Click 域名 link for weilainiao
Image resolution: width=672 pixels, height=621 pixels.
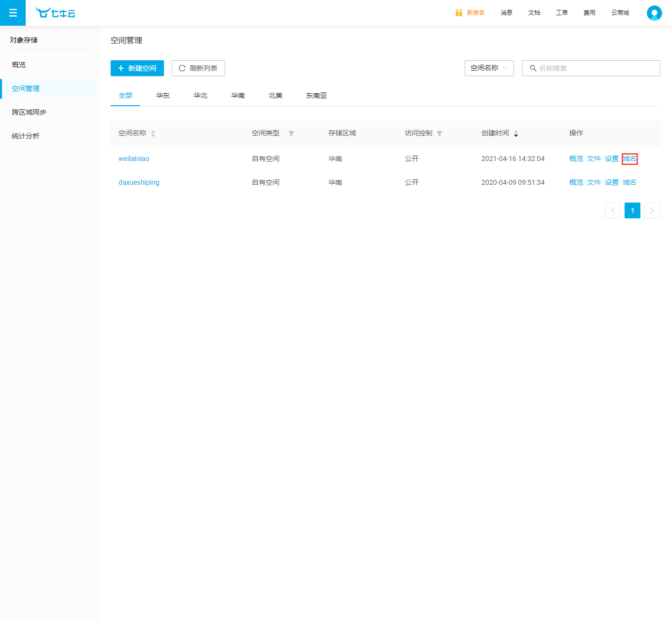tap(630, 159)
